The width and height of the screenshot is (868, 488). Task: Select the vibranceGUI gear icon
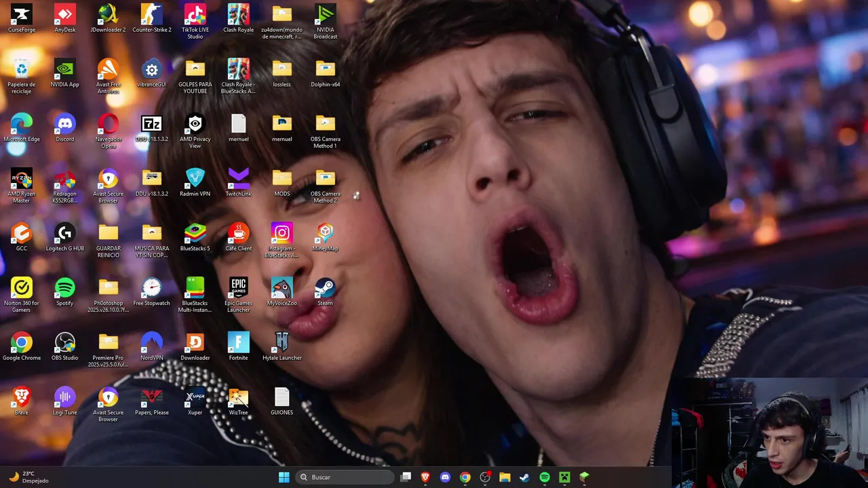pyautogui.click(x=152, y=73)
